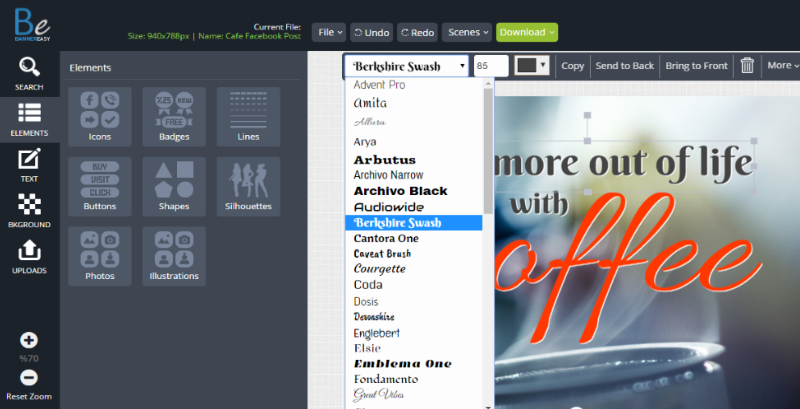The width and height of the screenshot is (800, 409).
Task: Collapse the Berkshire Swash font selector
Action: [406, 66]
